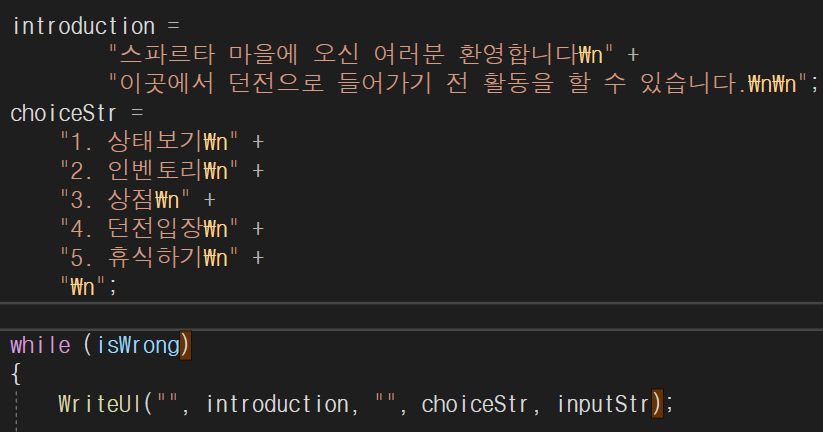Click the 'isWrong' condition variable
This screenshot has height=432, width=823.
coord(138,345)
